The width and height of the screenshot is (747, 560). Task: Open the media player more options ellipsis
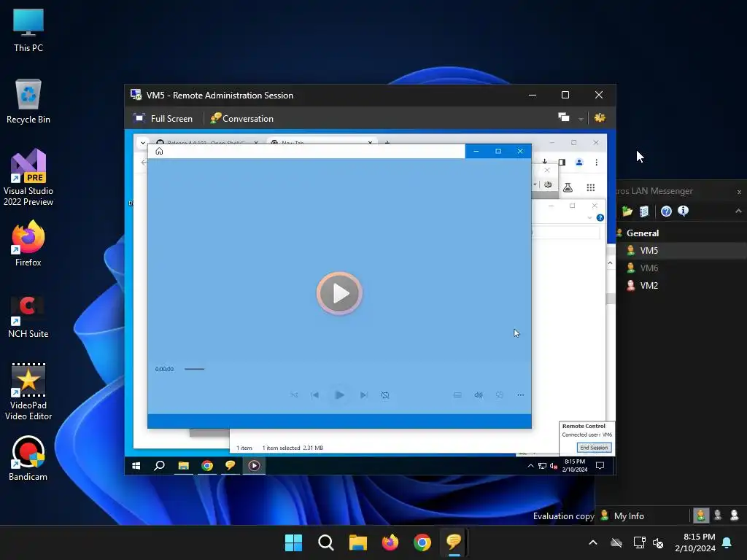pyautogui.click(x=520, y=394)
